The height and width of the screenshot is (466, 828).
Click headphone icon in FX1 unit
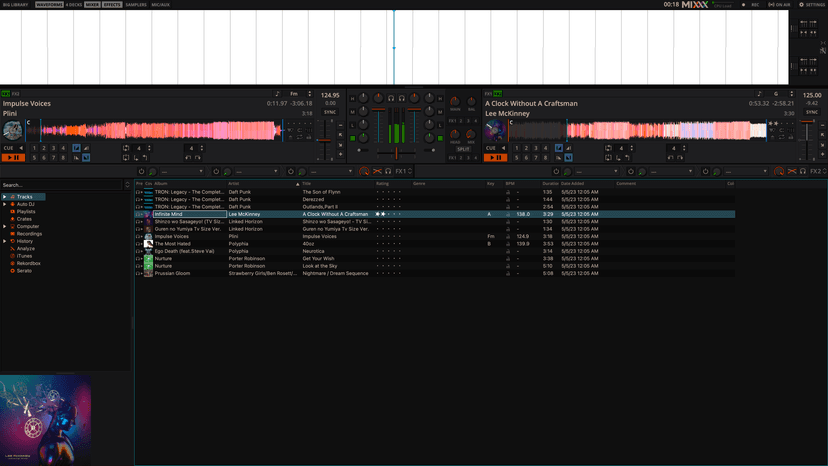tap(388, 171)
